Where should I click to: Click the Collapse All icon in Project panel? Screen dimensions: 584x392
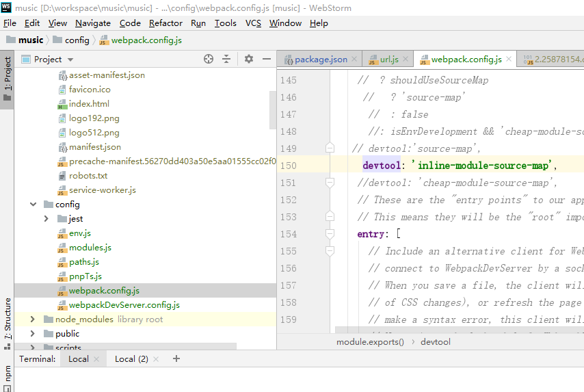[x=226, y=59]
